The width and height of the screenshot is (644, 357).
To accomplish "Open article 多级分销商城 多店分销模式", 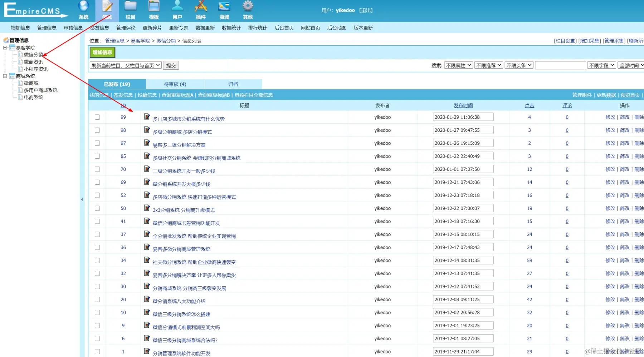I will (x=182, y=132).
